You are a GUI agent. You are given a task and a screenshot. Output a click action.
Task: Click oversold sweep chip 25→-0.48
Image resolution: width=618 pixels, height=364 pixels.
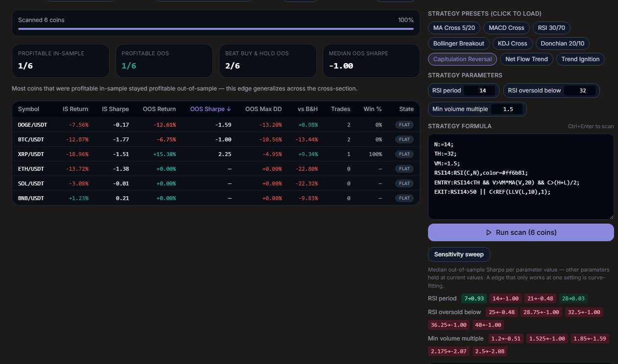pos(502,312)
